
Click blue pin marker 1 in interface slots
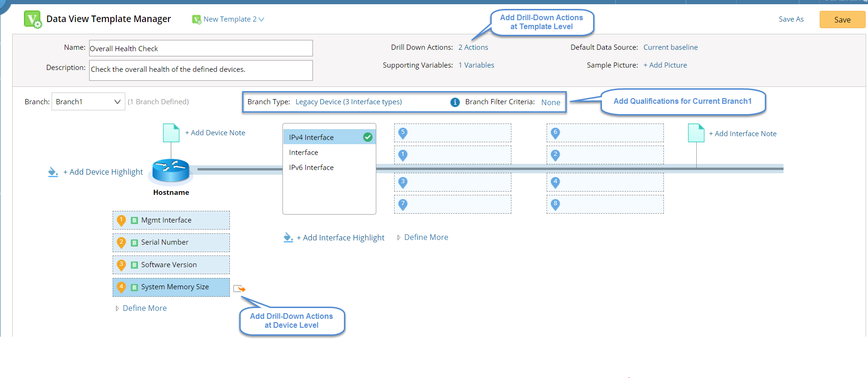(403, 155)
